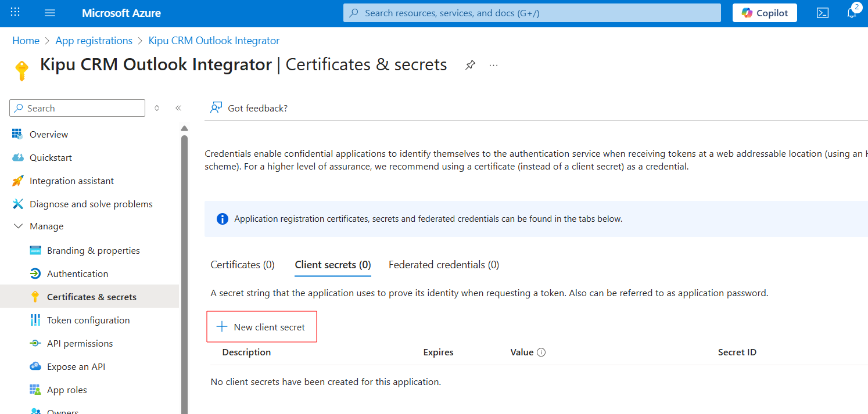This screenshot has height=414, width=868.
Task: Open the app launcher waffle icon
Action: coord(15,13)
